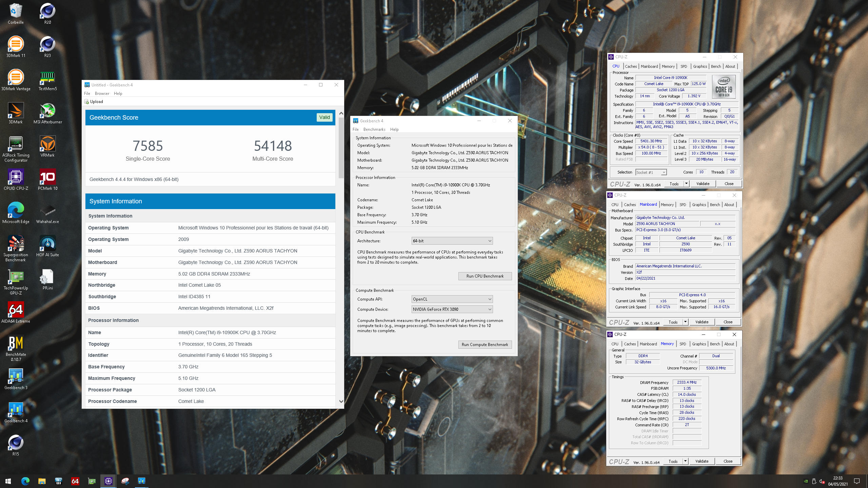Click the Upload button in Geekbench results
868x488 pixels.
pos(94,102)
